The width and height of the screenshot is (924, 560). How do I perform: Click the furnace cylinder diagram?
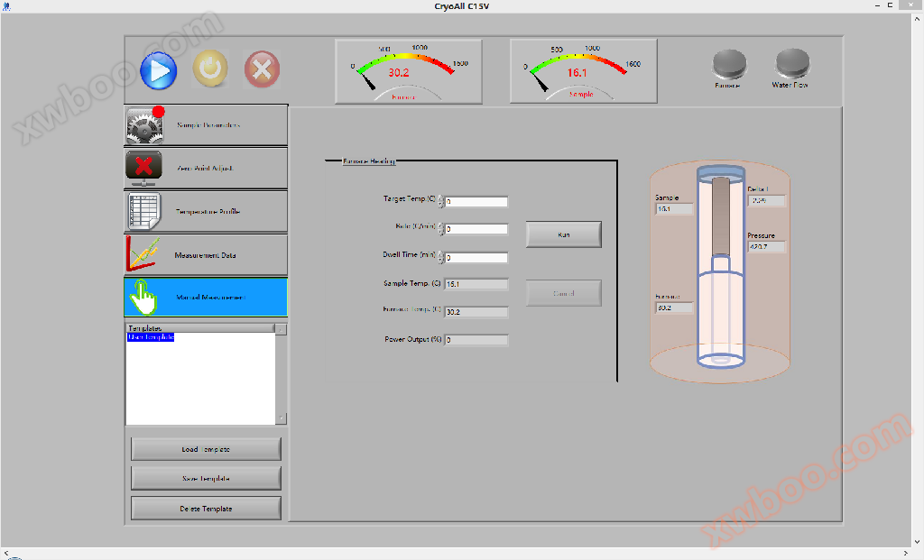[x=720, y=271]
